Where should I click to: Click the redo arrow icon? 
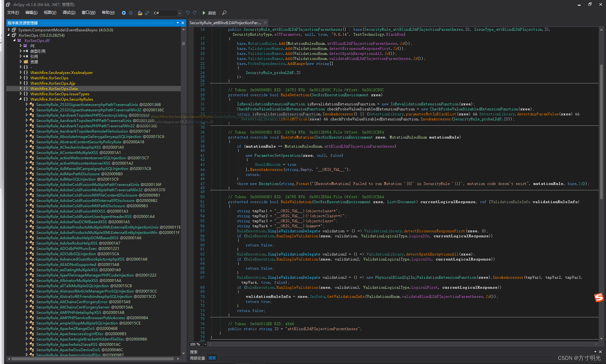coord(194,13)
